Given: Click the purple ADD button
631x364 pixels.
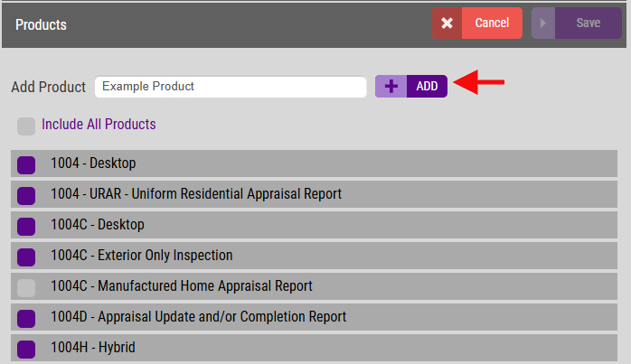Looking at the screenshot, I should pyautogui.click(x=411, y=86).
